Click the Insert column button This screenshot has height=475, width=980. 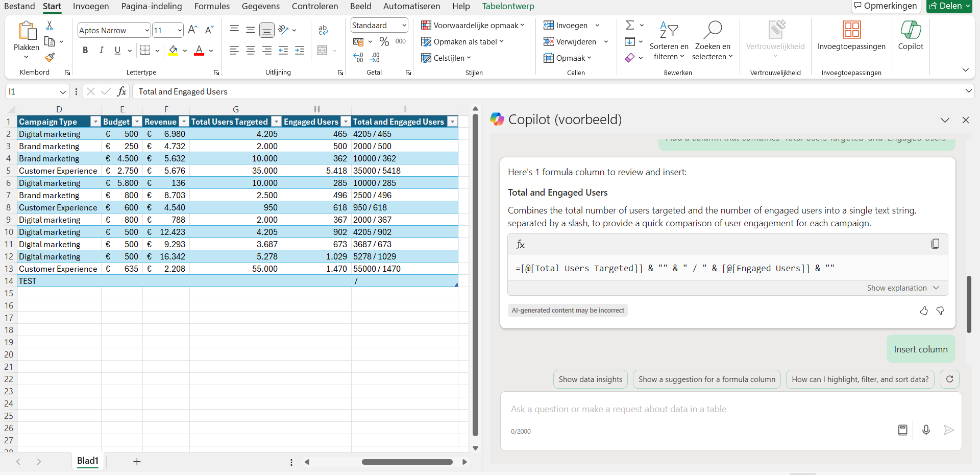point(921,349)
